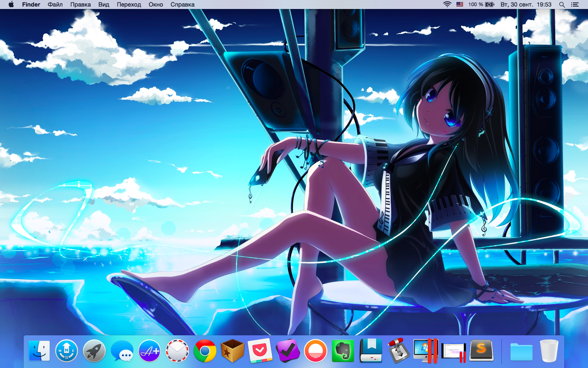The image size is (588, 368).
Task: Open the Переход menu
Action: 129,4
